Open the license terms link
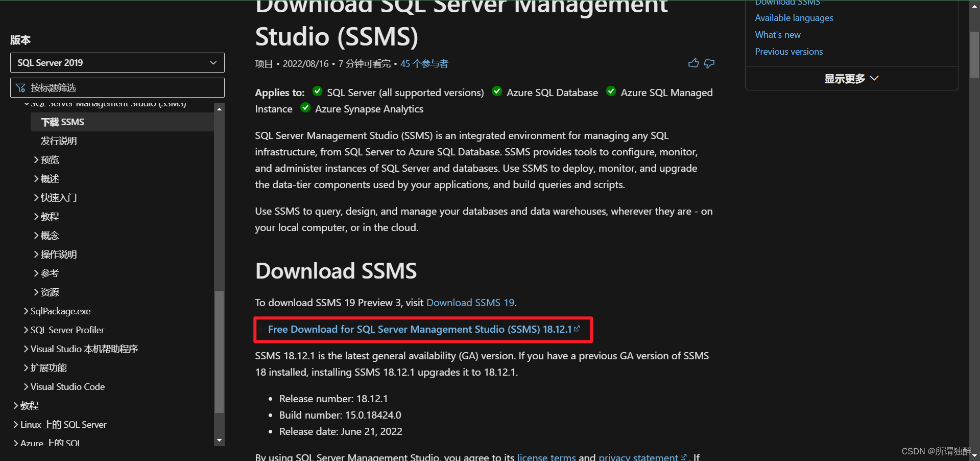The height and width of the screenshot is (461, 980). (x=546, y=456)
